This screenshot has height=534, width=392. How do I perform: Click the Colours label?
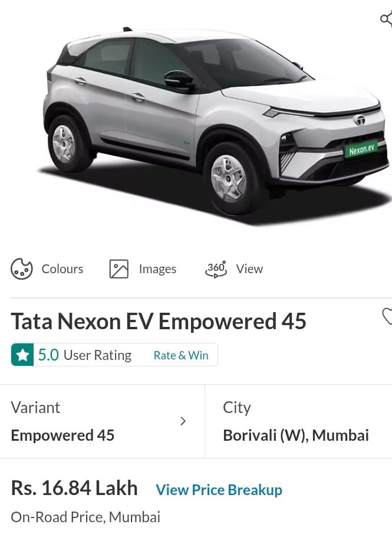click(x=62, y=268)
